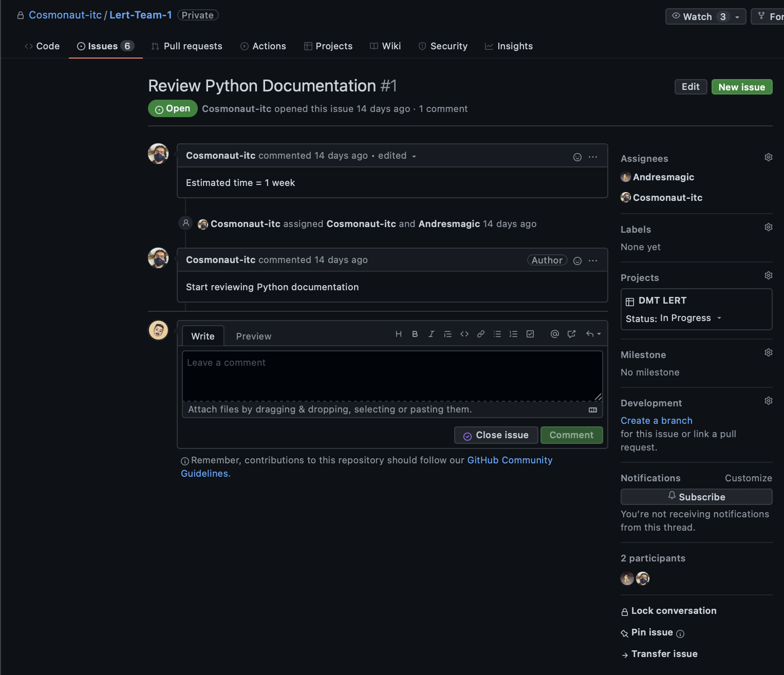
Task: Click Transfer issue
Action: [x=659, y=654]
